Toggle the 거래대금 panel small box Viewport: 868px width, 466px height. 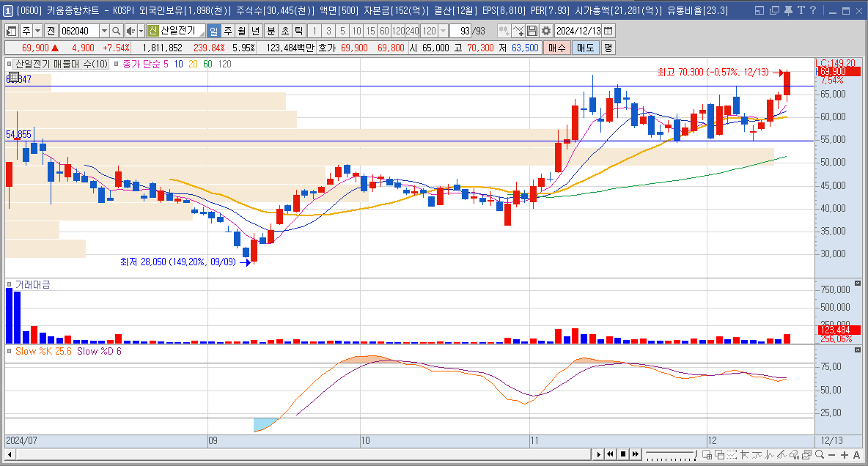10,284
